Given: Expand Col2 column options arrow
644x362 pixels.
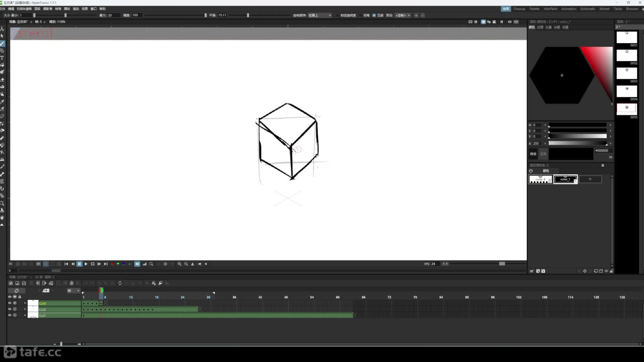Looking at the screenshot, I should tap(25, 309).
